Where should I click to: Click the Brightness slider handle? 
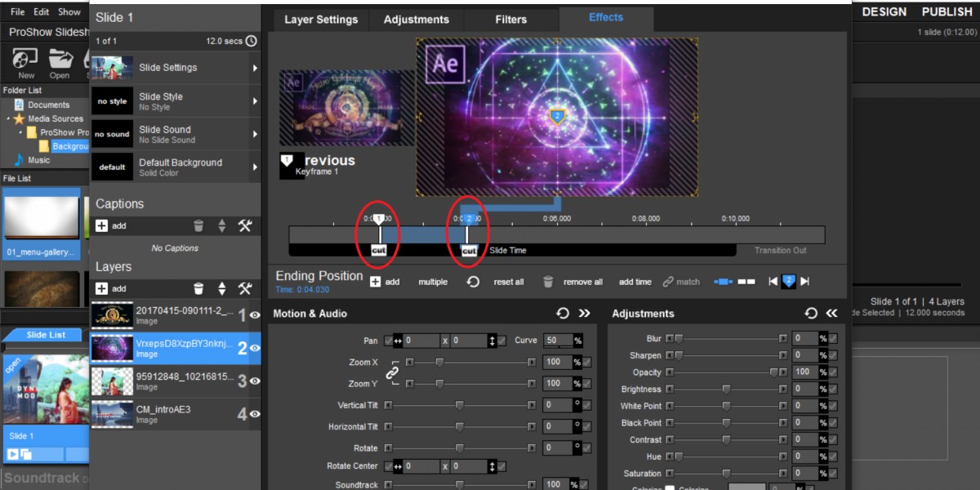[726, 390]
